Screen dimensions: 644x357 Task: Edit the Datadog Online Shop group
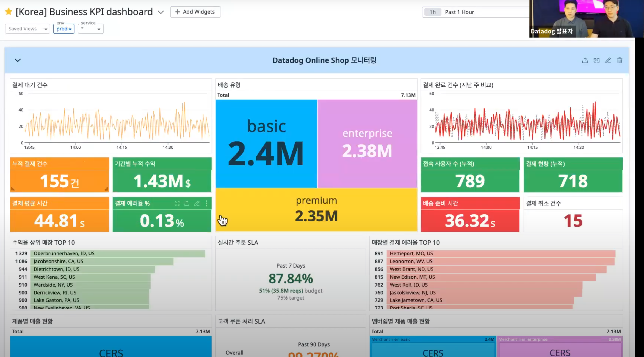tap(608, 60)
